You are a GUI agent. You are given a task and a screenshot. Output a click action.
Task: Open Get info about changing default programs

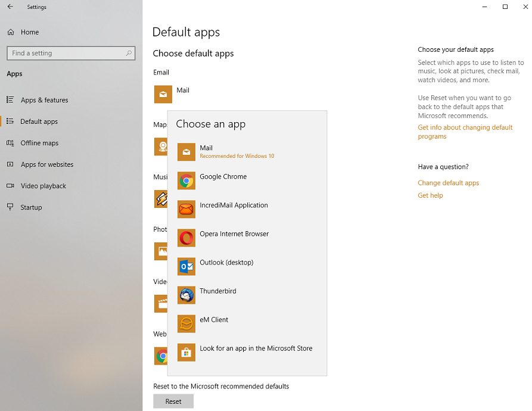(465, 132)
